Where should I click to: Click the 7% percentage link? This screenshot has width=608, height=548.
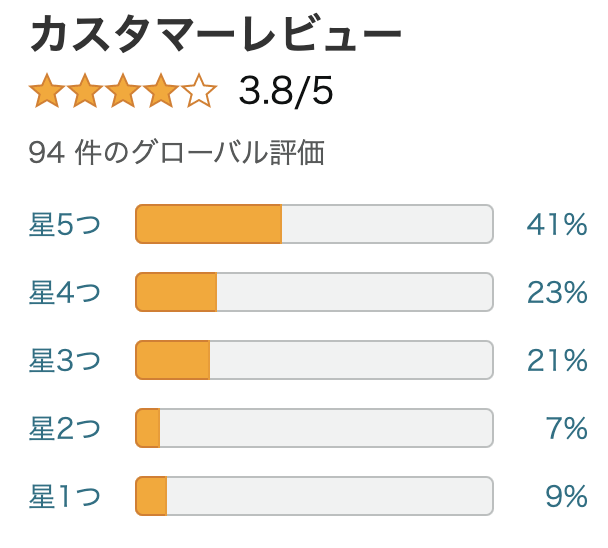(x=567, y=429)
